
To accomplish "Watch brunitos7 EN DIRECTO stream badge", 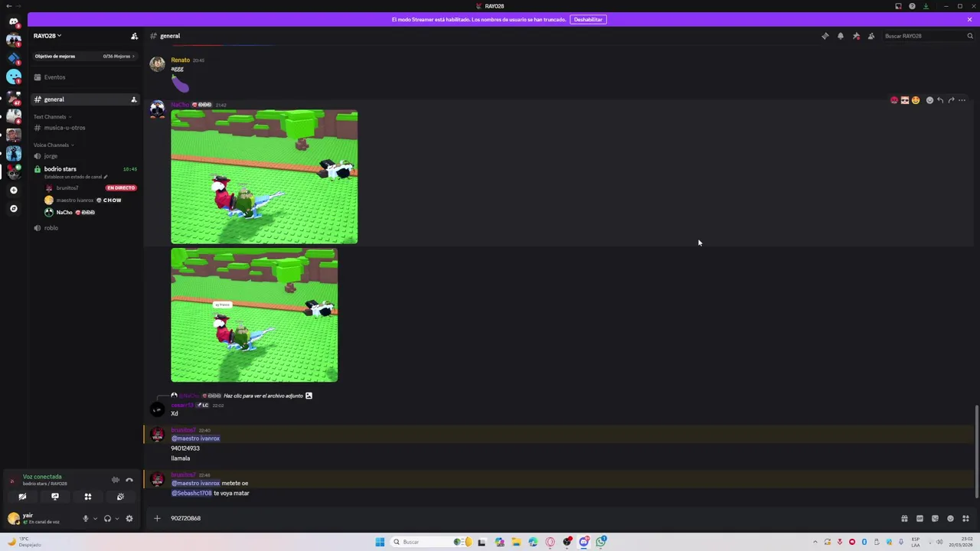I will pos(121,187).
